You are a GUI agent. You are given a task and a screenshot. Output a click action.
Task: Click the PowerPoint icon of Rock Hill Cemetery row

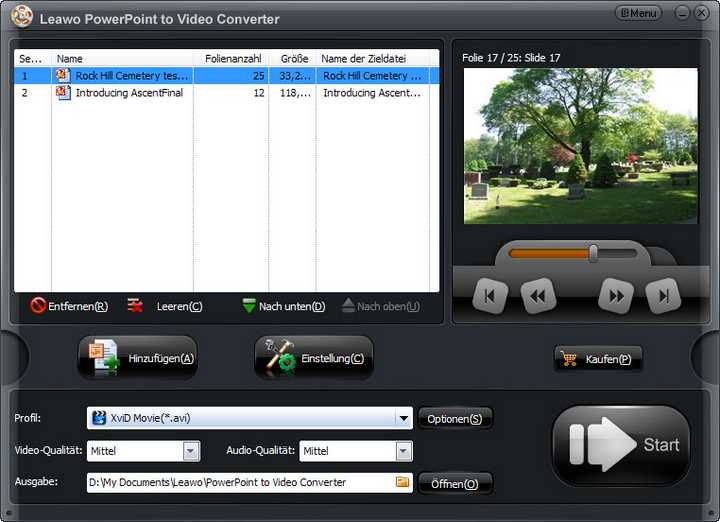point(63,75)
